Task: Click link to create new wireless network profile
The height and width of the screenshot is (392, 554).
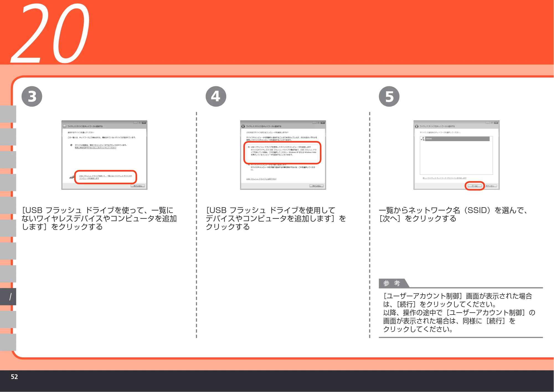Action: pos(444,178)
